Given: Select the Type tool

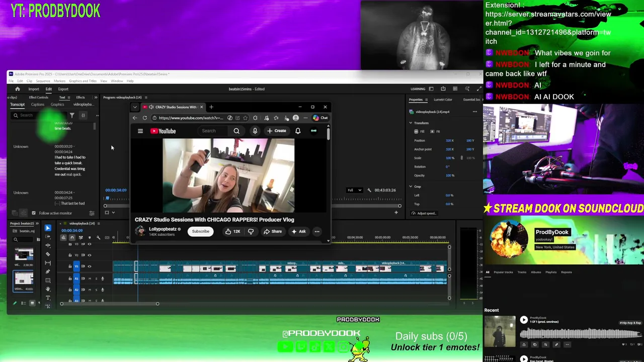Looking at the screenshot, I should 48,298.
